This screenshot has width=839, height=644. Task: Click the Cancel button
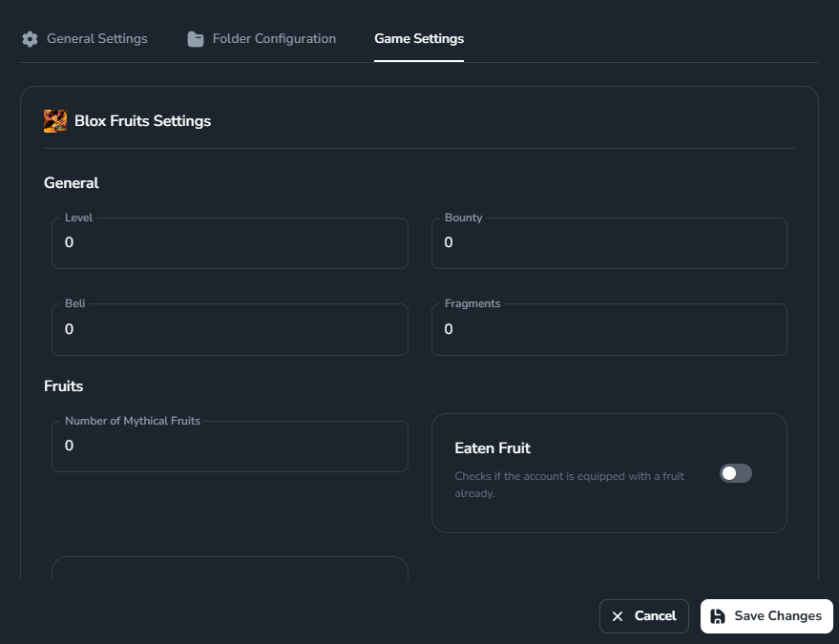[643, 616]
